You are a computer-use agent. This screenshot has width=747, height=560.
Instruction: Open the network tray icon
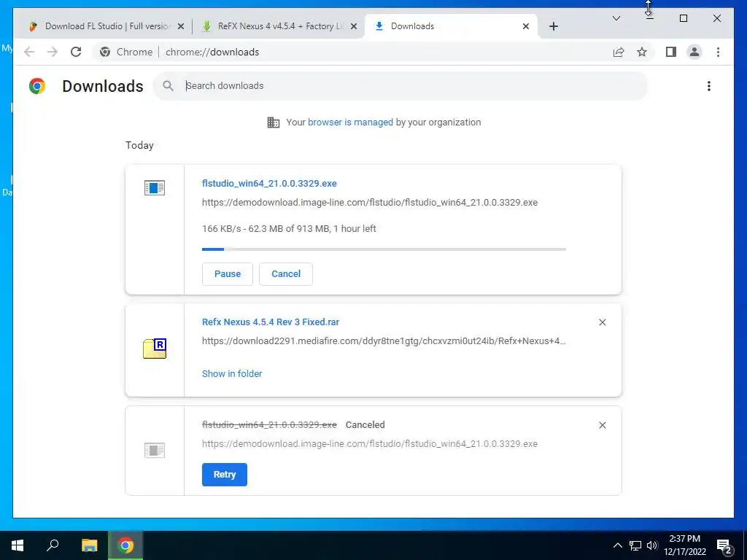[635, 545]
